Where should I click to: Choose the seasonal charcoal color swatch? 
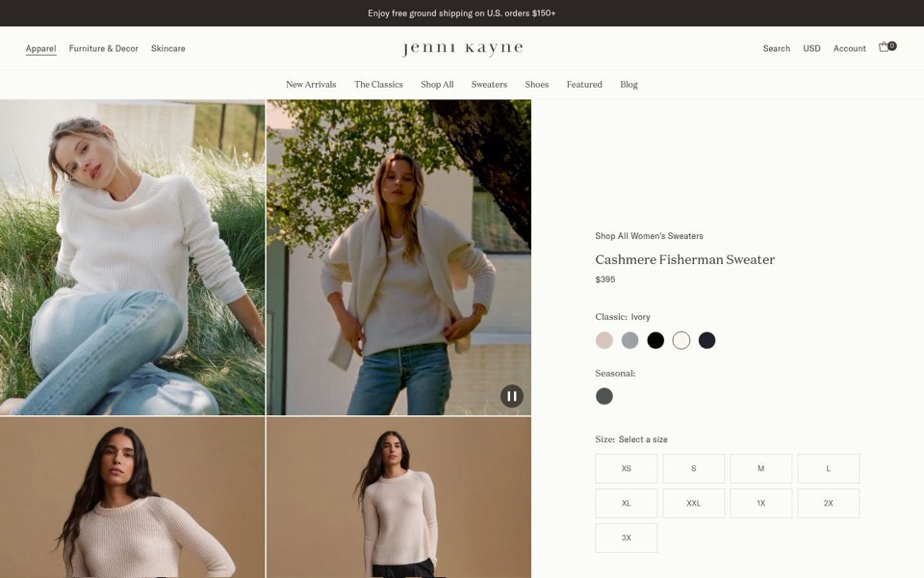(604, 396)
